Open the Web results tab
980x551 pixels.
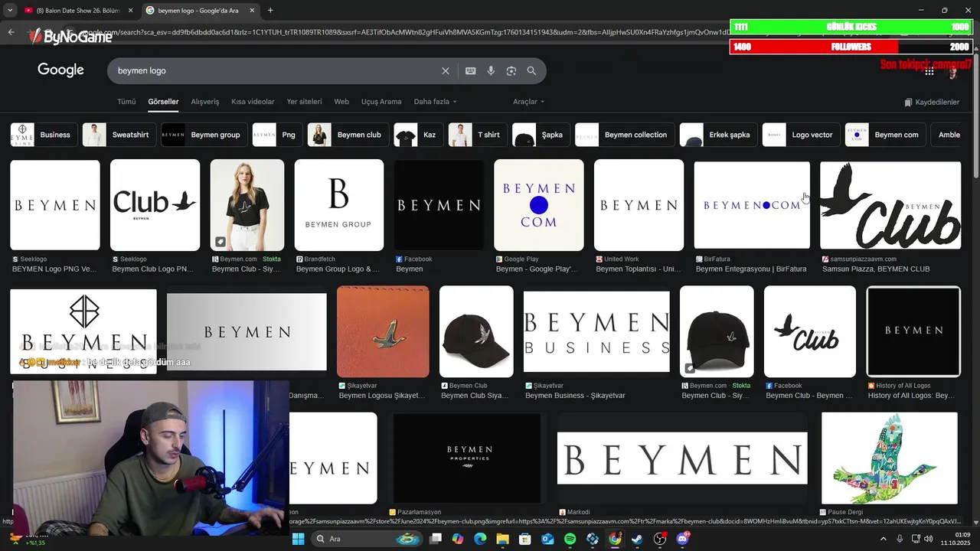pyautogui.click(x=341, y=102)
